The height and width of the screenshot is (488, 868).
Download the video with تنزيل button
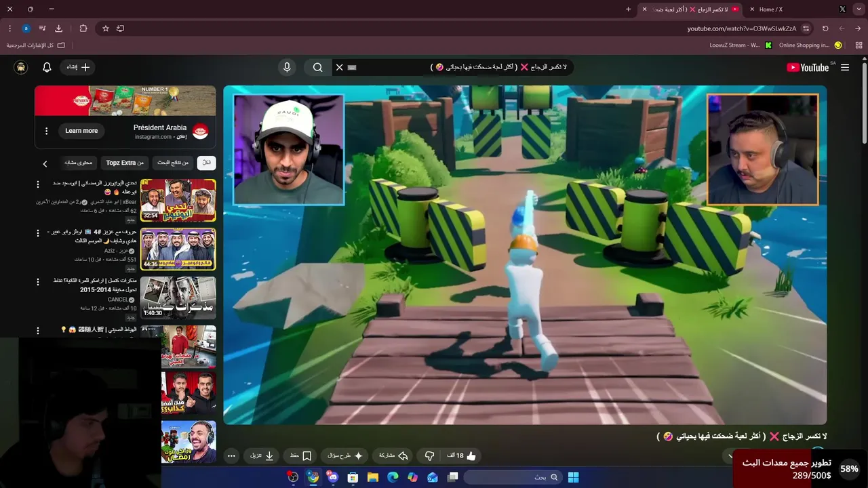point(262,456)
